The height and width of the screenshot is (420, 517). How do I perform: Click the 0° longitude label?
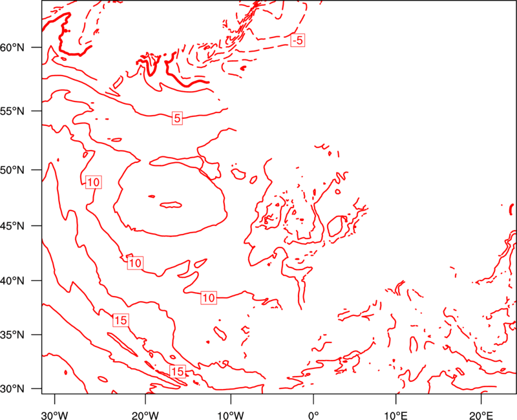pos(313,415)
